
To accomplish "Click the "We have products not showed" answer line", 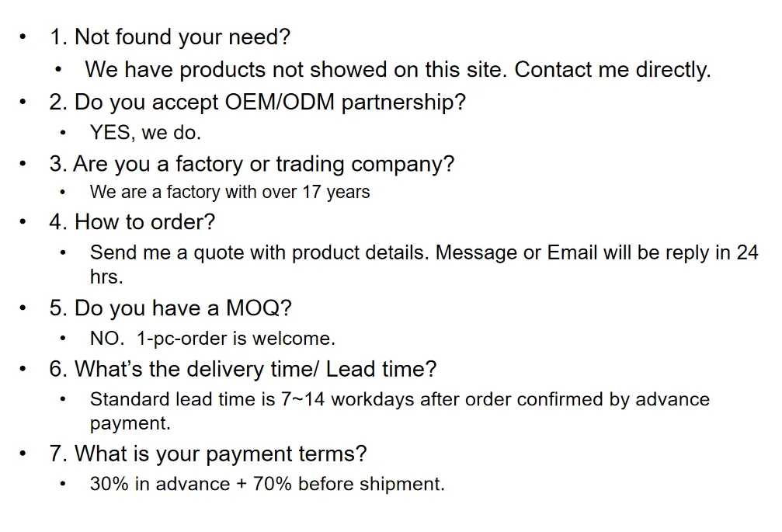I will (x=397, y=70).
